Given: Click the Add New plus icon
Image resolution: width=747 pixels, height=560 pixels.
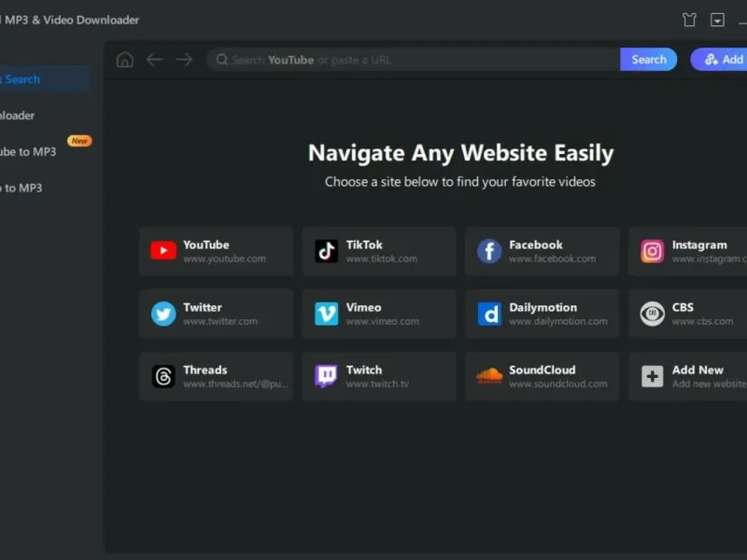Looking at the screenshot, I should pyautogui.click(x=652, y=376).
